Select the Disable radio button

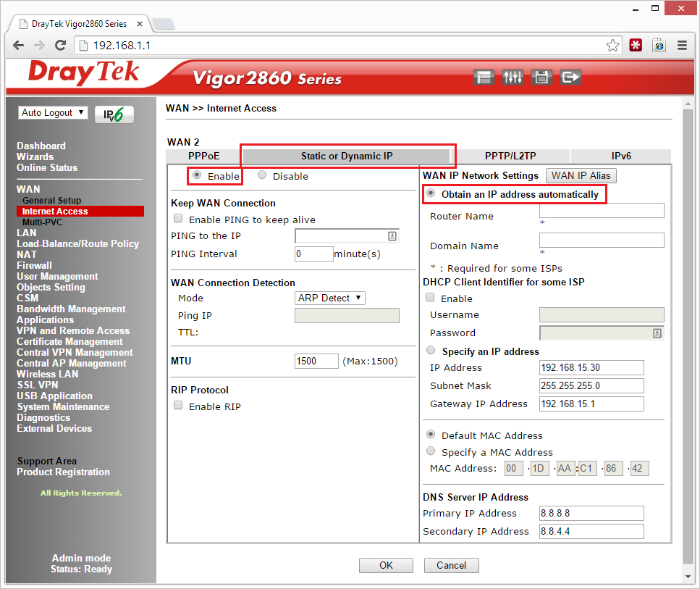pyautogui.click(x=262, y=175)
